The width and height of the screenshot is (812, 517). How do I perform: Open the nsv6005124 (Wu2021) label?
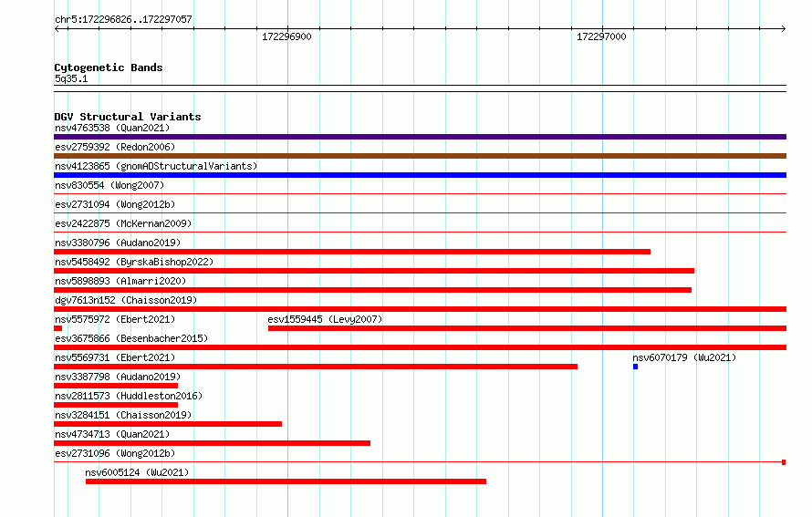[137, 472]
